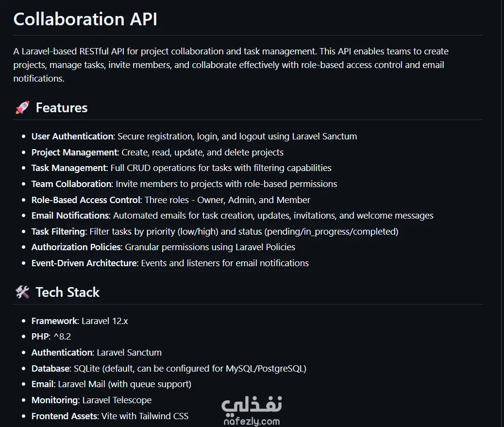Click the hammer and wrench Tech Stack emoji
The height and width of the screenshot is (427, 504).
(x=22, y=292)
